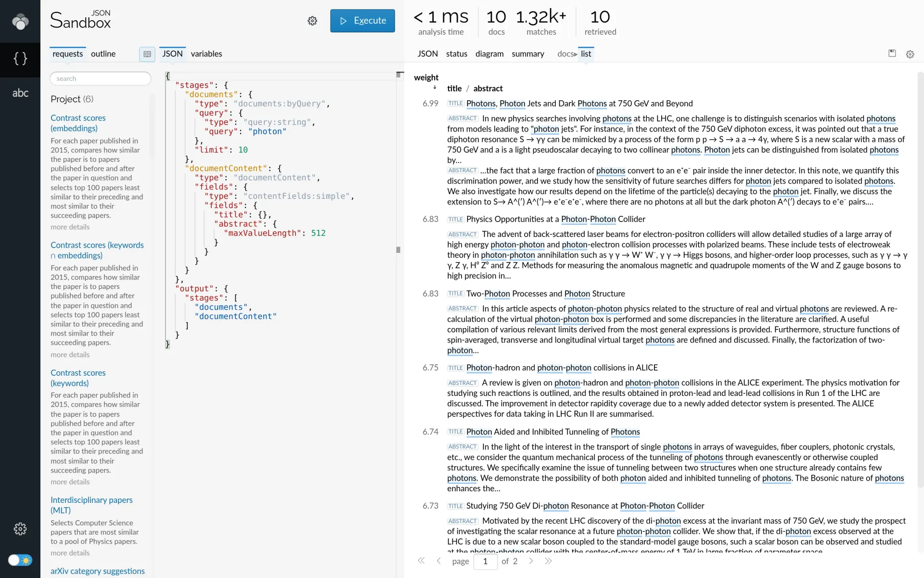This screenshot has height=578, width=924.
Task: Toggle the request list panel icon
Action: (147, 54)
